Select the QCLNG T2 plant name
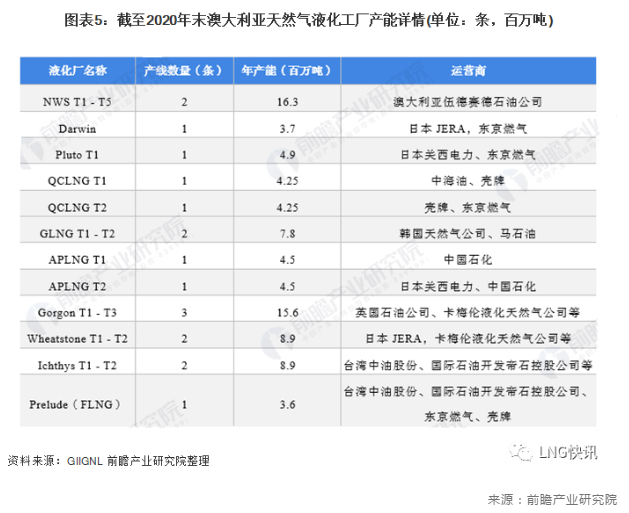The width and height of the screenshot is (629, 513). (77, 208)
